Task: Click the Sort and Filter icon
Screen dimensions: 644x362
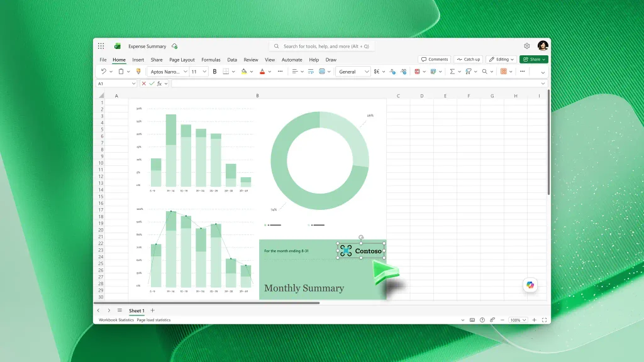Action: coord(468,72)
